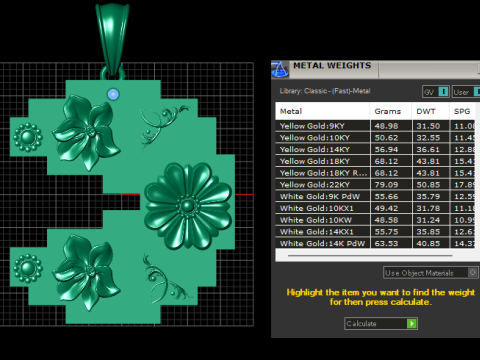Screen dimensions: 480x360
Task: Click the green Calculate arrow icon
Action: pos(412,323)
